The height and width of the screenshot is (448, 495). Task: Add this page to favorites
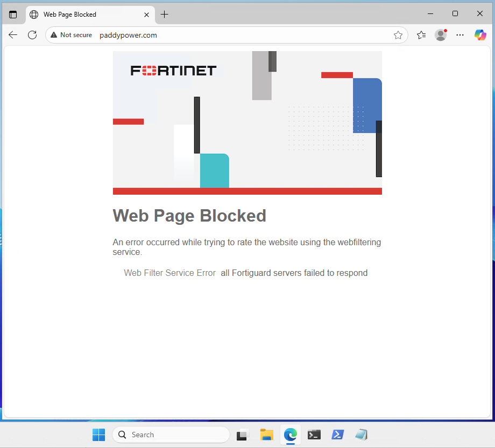pos(398,35)
